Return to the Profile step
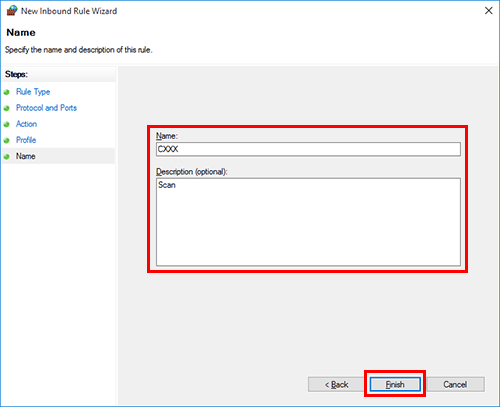The height and width of the screenshot is (407, 500). pos(26,140)
